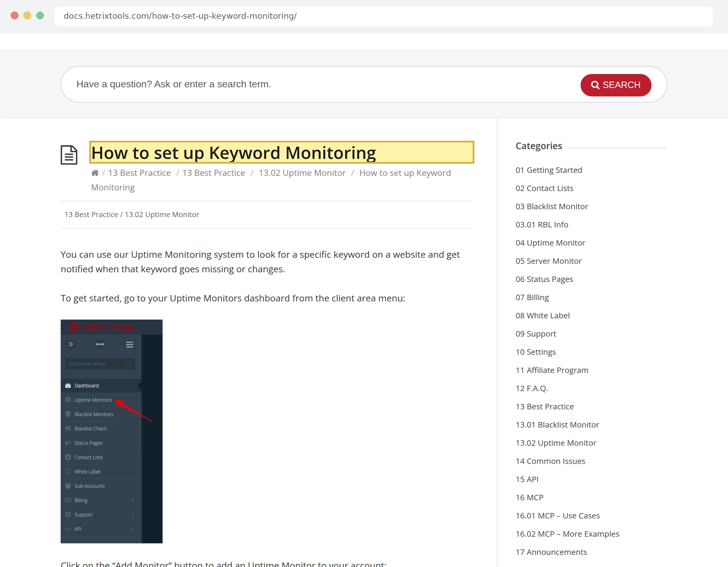
Task: Open the 12 F.A.Q. category
Action: 532,388
